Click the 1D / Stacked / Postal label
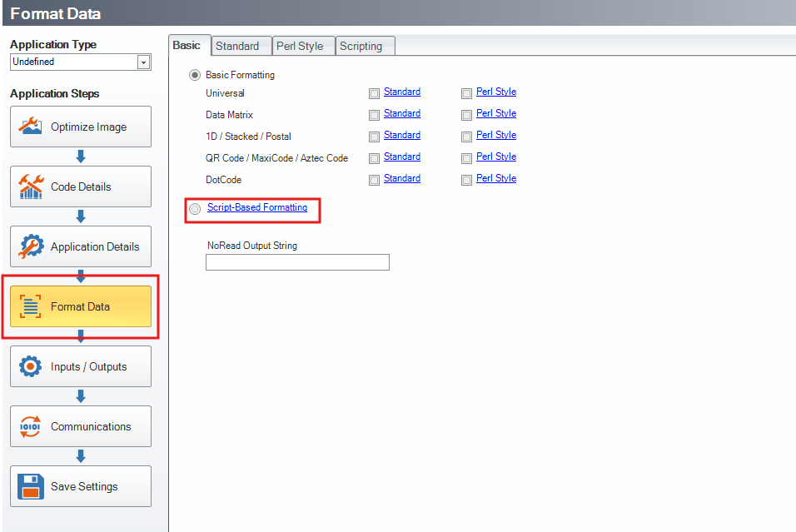The image size is (796, 532). click(x=248, y=137)
